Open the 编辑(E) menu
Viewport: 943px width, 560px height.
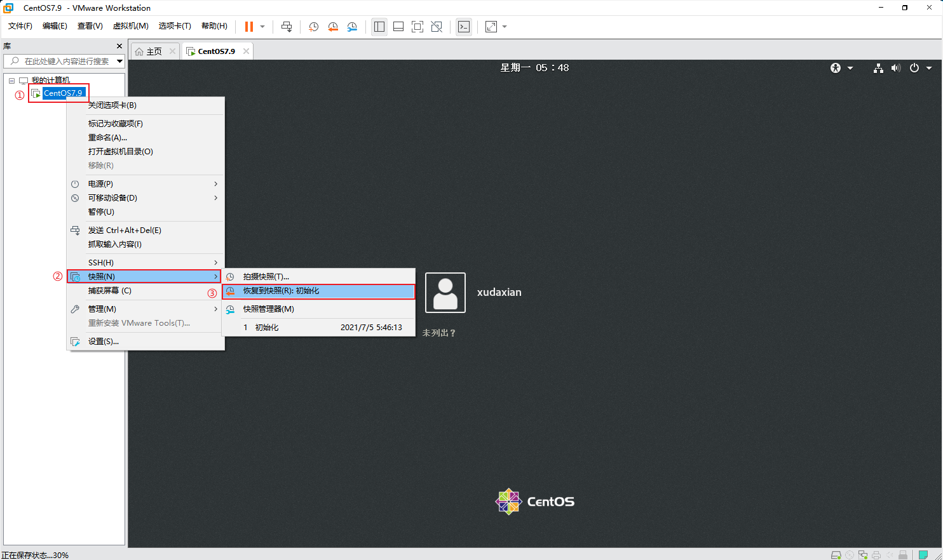55,26
